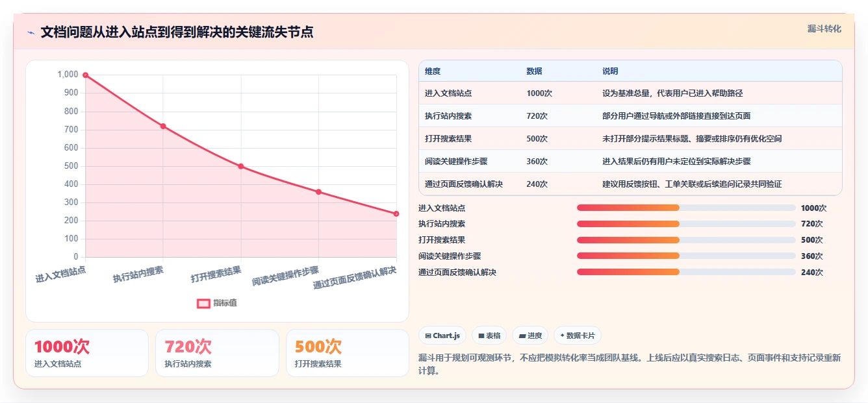The height and width of the screenshot is (403, 868).
Task: Click the 数据 column header
Action: [534, 71]
